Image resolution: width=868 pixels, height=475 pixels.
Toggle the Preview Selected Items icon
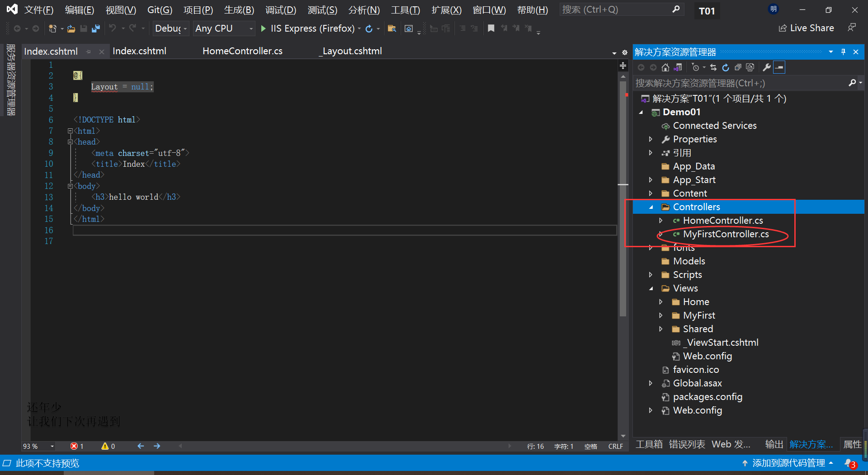tap(779, 67)
